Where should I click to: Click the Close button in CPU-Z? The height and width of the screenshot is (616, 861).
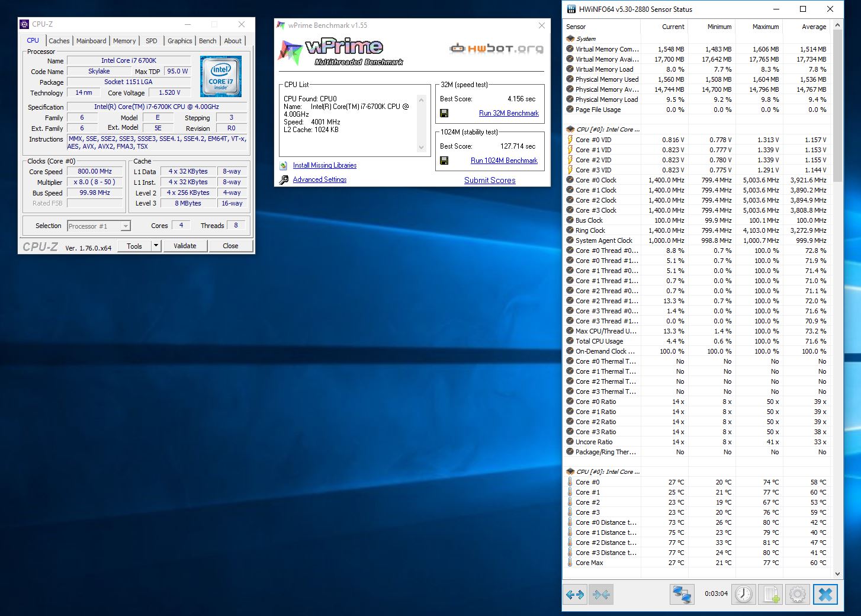pyautogui.click(x=230, y=246)
